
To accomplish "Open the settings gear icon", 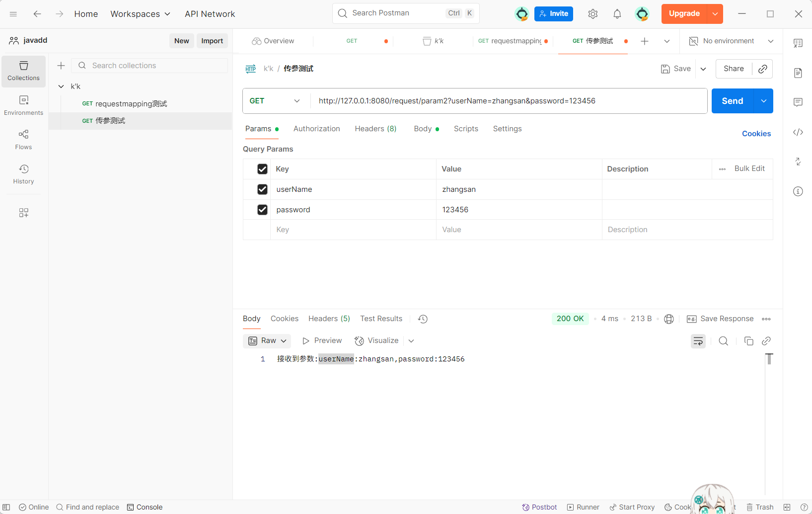I will [x=592, y=14].
